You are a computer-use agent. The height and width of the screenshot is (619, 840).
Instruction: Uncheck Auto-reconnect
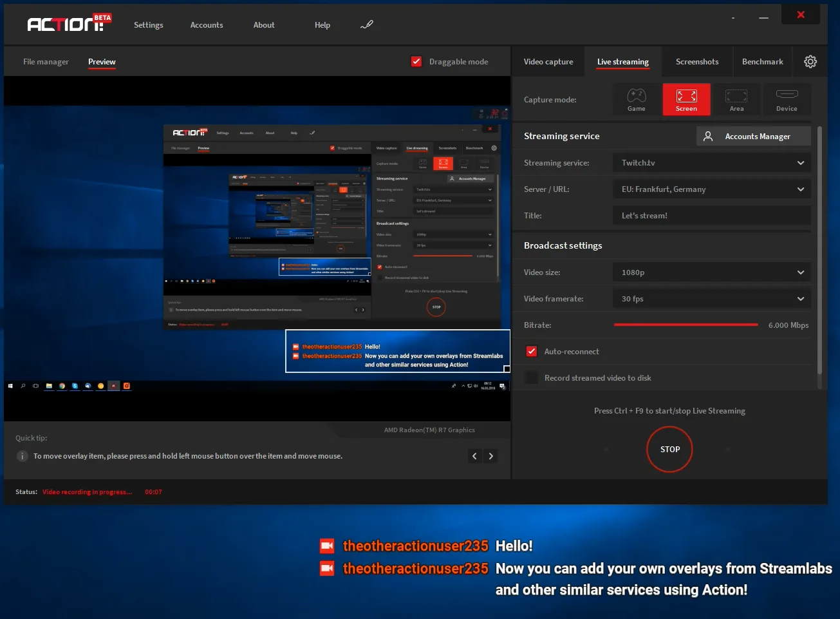click(x=532, y=352)
